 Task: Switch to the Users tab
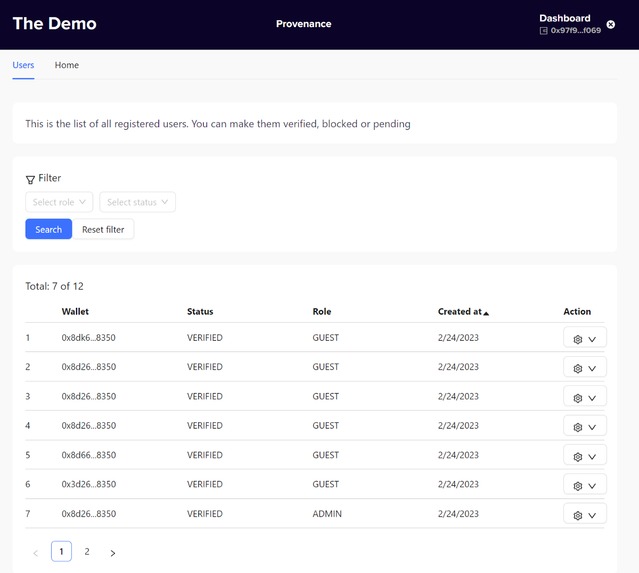coord(23,65)
